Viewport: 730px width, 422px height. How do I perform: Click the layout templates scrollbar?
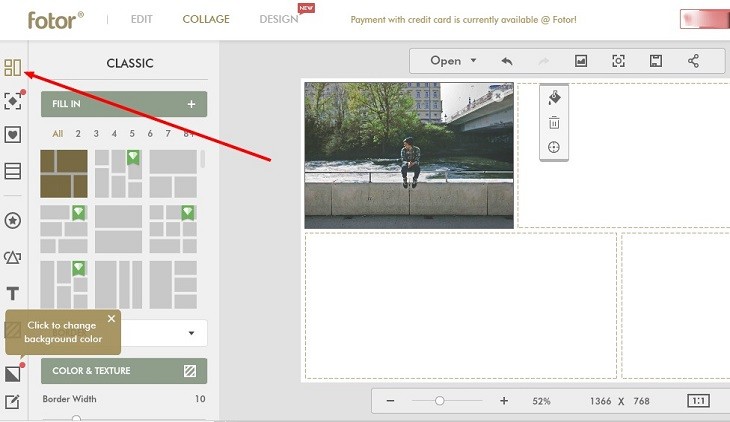point(203,159)
